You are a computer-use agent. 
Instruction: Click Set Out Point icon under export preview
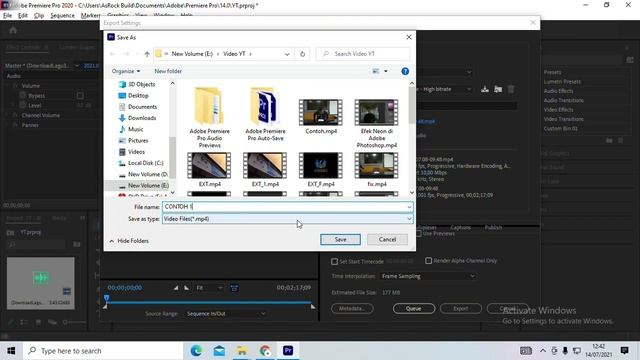187,288
